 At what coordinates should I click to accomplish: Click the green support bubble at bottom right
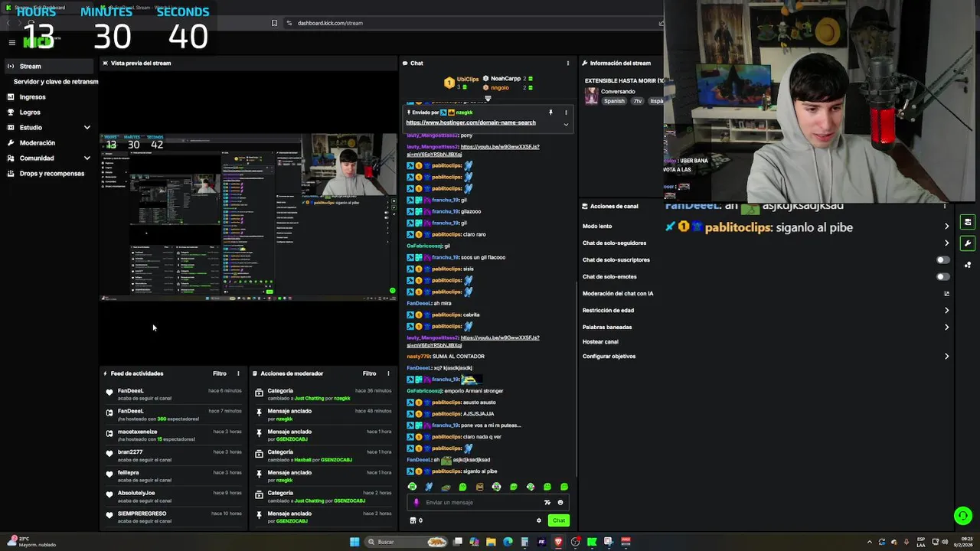(x=963, y=516)
